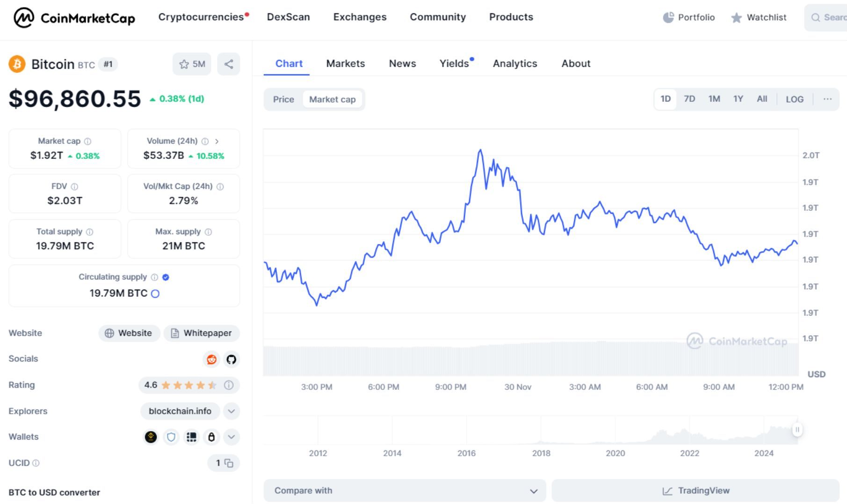Open the Bitcoin Whitepaper

coord(202,333)
